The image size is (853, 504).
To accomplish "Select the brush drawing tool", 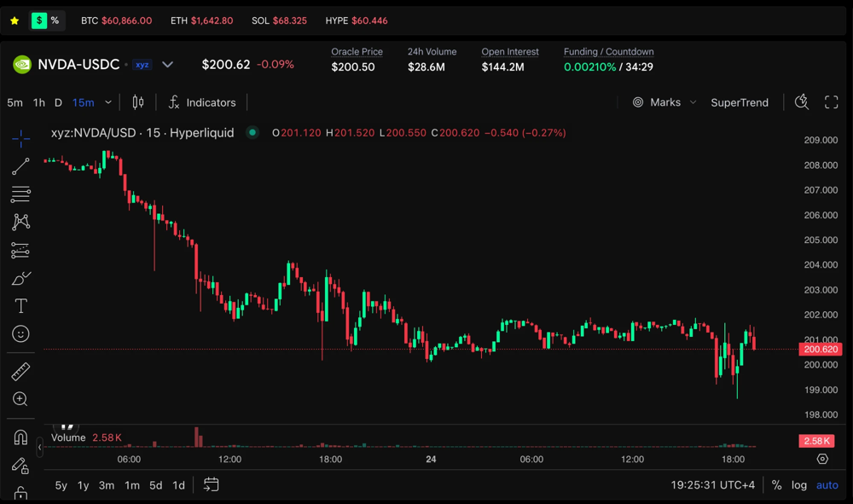I will [x=20, y=278].
